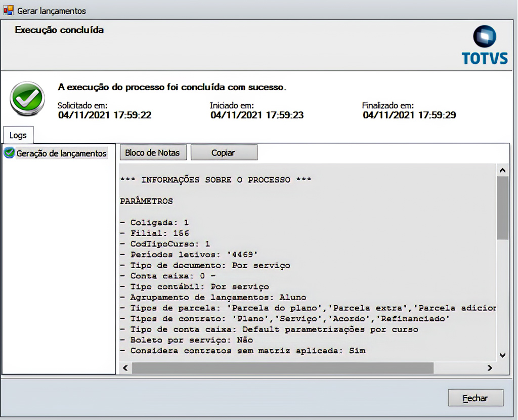Click the log's vertical scrollbar down arrow
Screen dimensions: 518x420
click(x=502, y=355)
